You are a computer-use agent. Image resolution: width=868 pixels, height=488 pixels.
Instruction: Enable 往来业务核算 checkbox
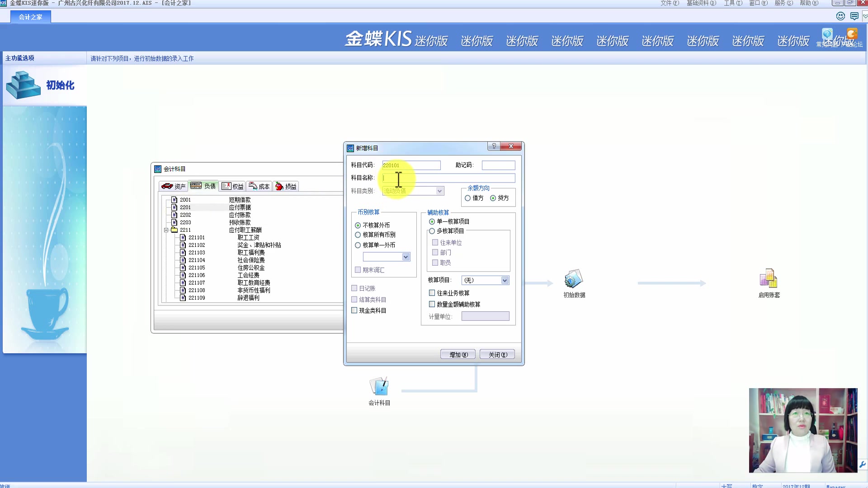tap(432, 293)
